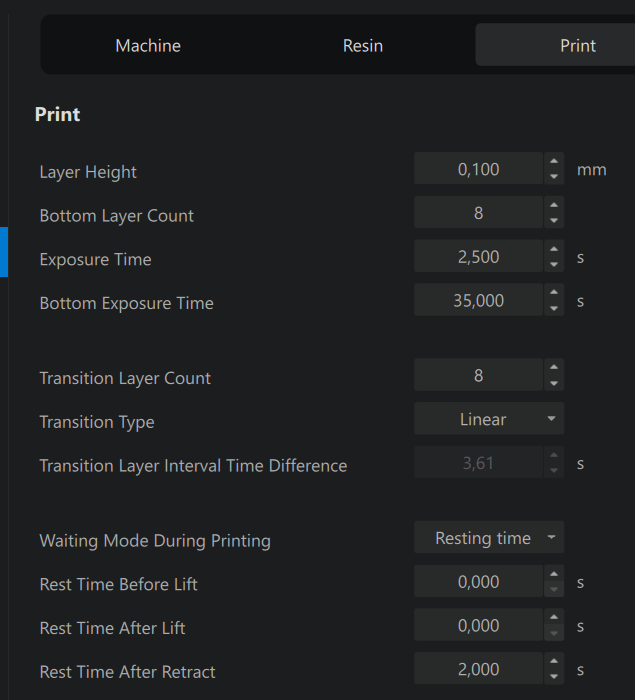This screenshot has height=700, width=635.
Task: Click the Transition Layer Count field
Action: [x=478, y=375]
